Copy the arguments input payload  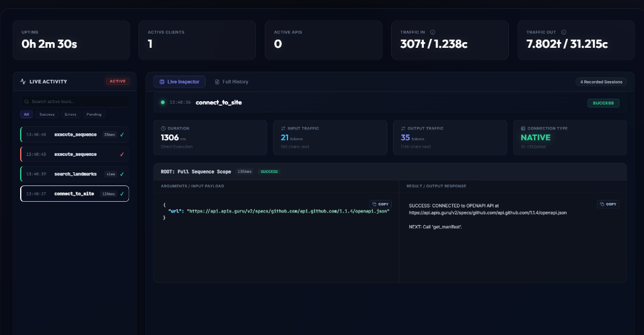pyautogui.click(x=380, y=204)
